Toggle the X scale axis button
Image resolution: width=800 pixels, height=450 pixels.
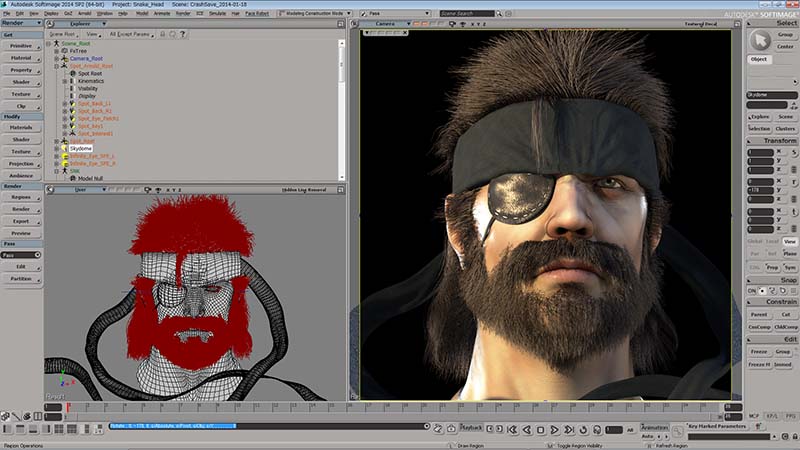click(779, 152)
